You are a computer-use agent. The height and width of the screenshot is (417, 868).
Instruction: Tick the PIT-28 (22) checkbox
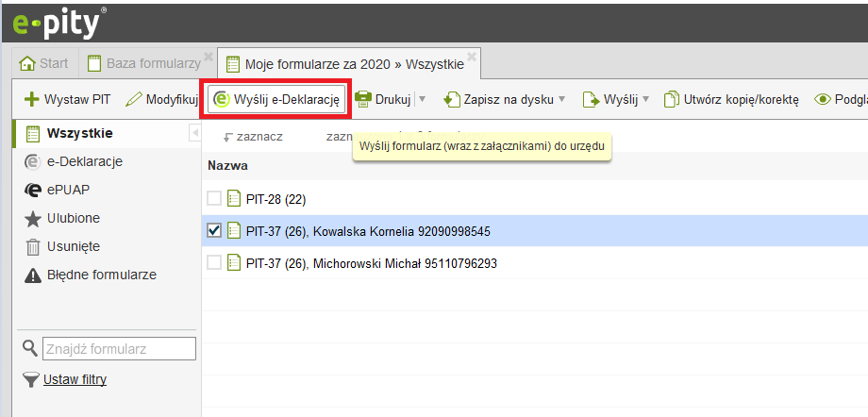214,199
